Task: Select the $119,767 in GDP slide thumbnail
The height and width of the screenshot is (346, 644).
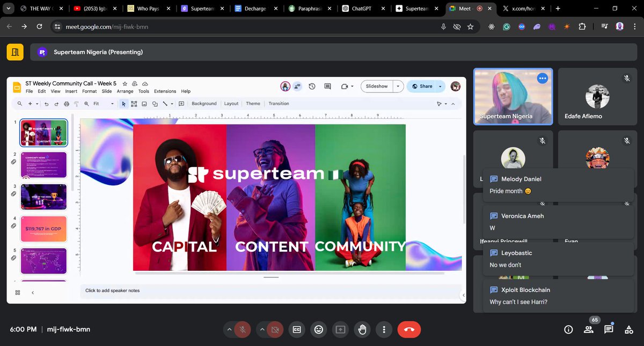Action: [44, 229]
